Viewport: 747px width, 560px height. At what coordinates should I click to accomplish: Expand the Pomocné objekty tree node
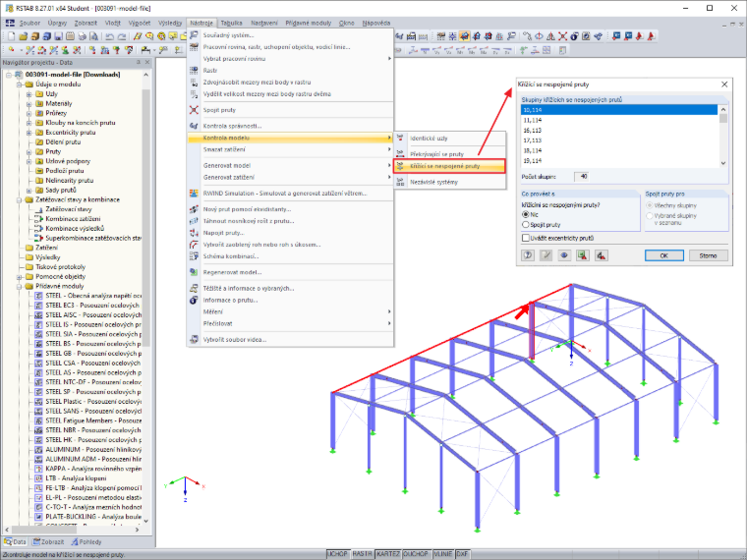point(19,277)
